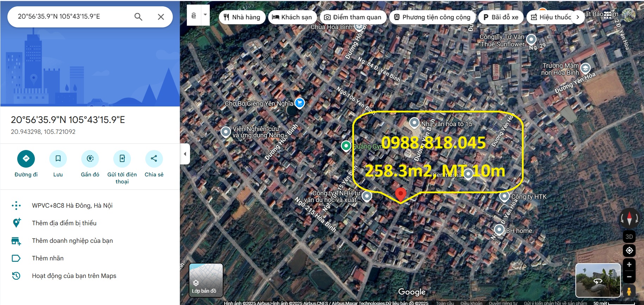Click Thêm địa điểm bị thiếu
The image size is (644, 305).
click(x=64, y=223)
